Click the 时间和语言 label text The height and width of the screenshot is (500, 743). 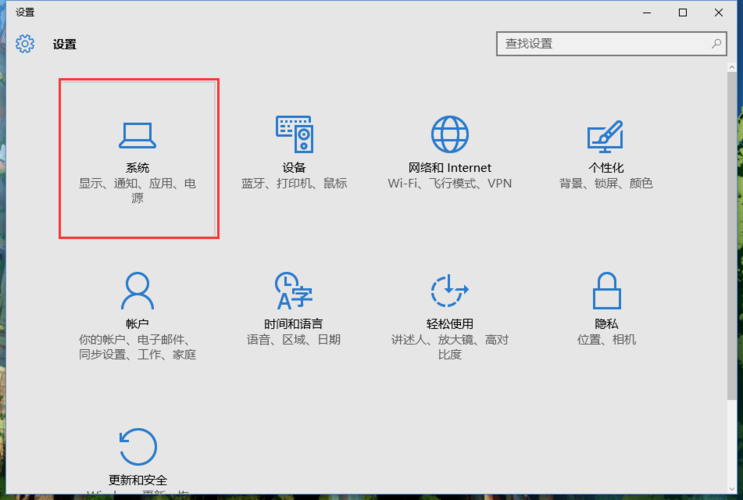[293, 324]
